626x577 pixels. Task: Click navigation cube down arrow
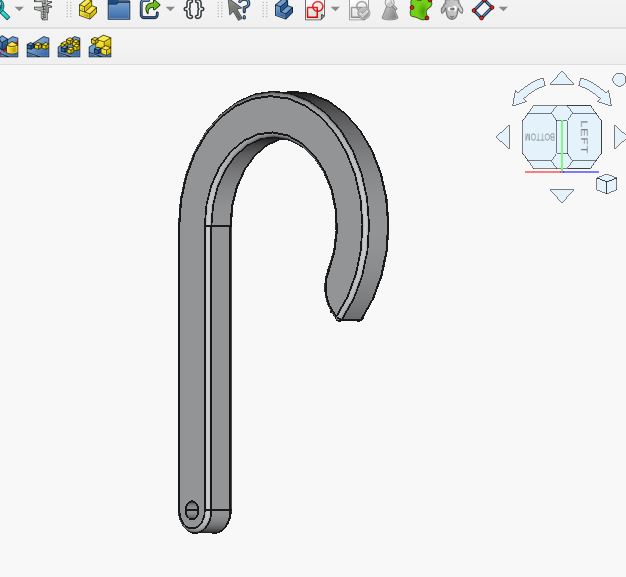point(562,195)
